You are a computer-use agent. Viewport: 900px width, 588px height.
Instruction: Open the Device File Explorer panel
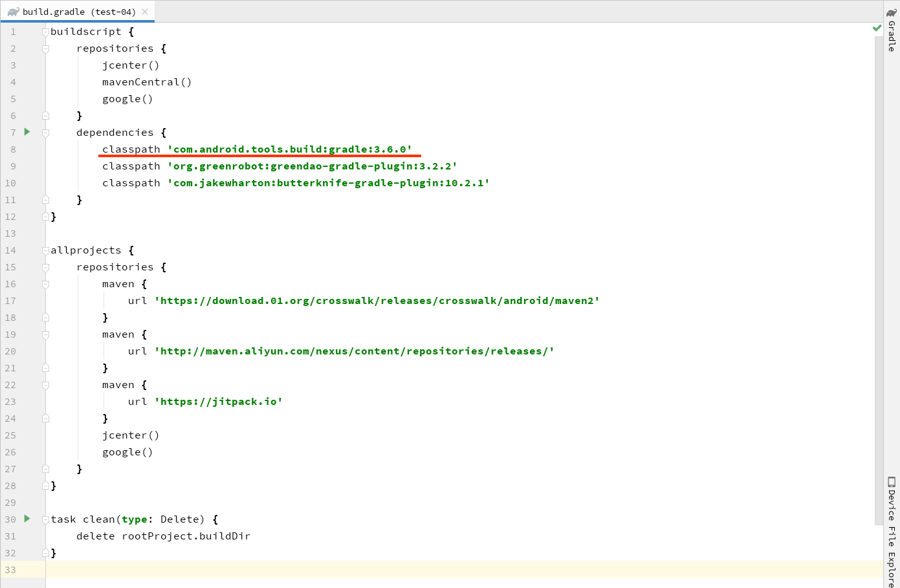(x=892, y=531)
